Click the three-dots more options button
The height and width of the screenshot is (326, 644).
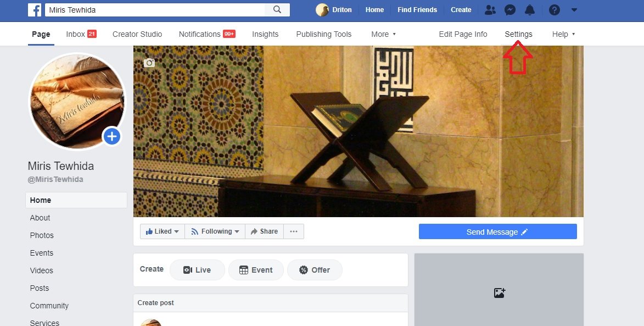pyautogui.click(x=294, y=231)
